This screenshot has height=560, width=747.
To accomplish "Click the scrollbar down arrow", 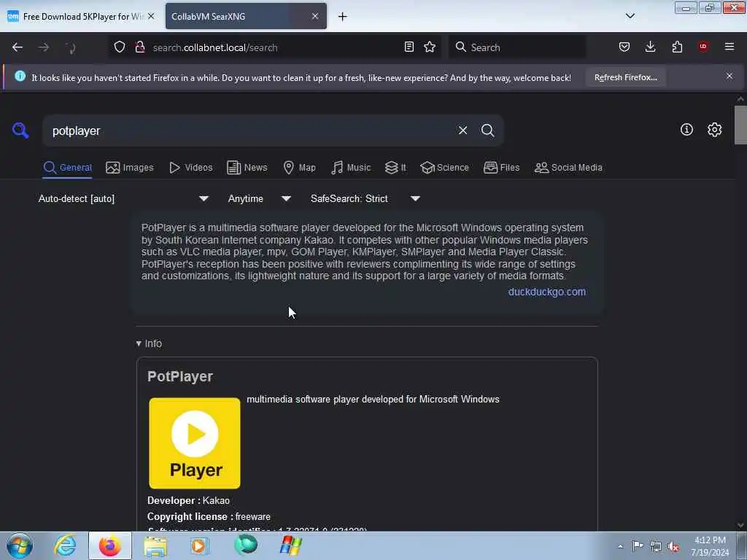I will point(740,525).
